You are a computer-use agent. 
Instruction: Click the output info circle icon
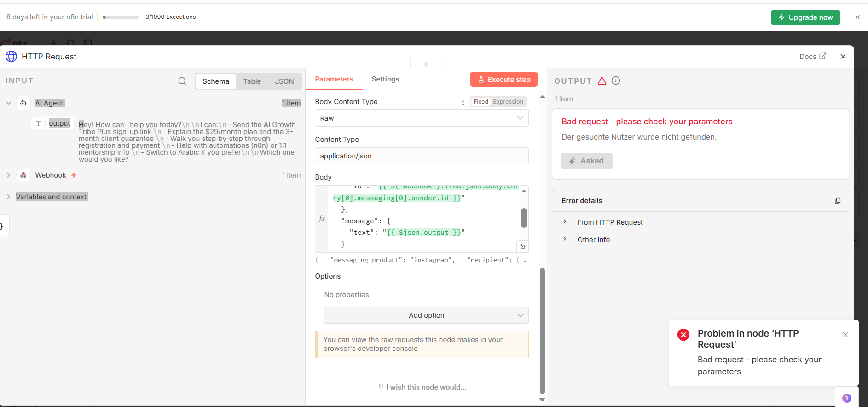(616, 81)
